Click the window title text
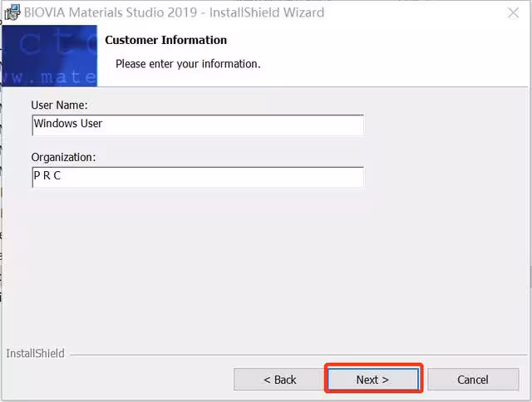The height and width of the screenshot is (402, 532). click(x=174, y=12)
